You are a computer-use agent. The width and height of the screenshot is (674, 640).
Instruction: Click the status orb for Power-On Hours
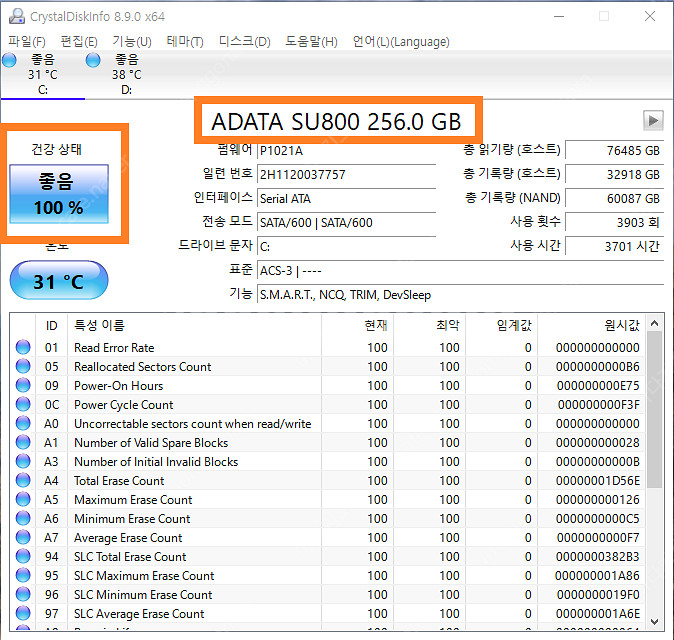[23, 385]
